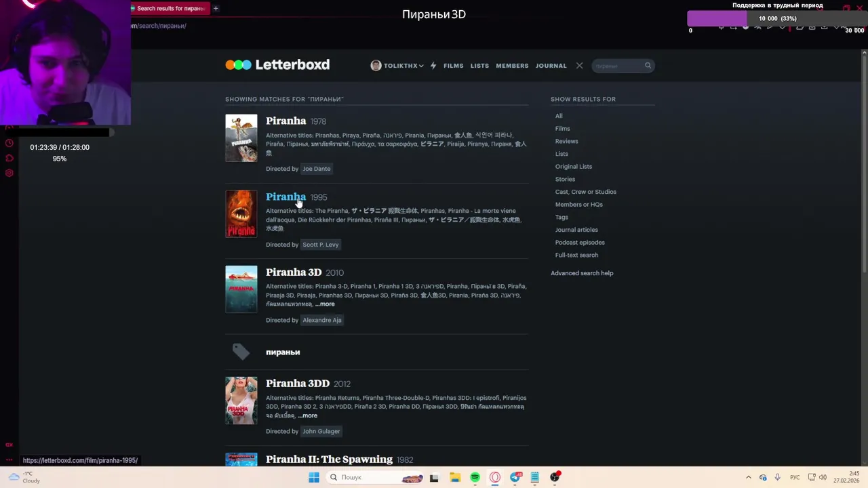Open director Alexandre Aja's page
The image size is (868, 488).
(x=322, y=320)
